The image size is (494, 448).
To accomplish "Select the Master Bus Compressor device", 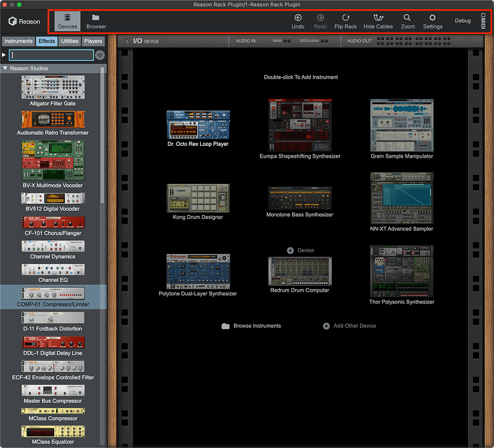I will 52,394.
